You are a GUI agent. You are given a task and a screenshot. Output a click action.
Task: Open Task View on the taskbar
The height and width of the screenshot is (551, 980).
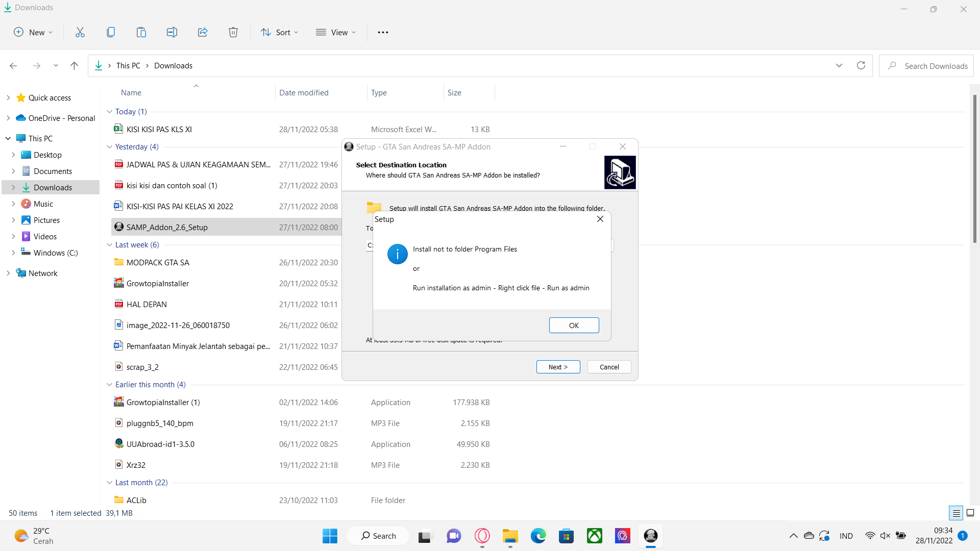425,536
